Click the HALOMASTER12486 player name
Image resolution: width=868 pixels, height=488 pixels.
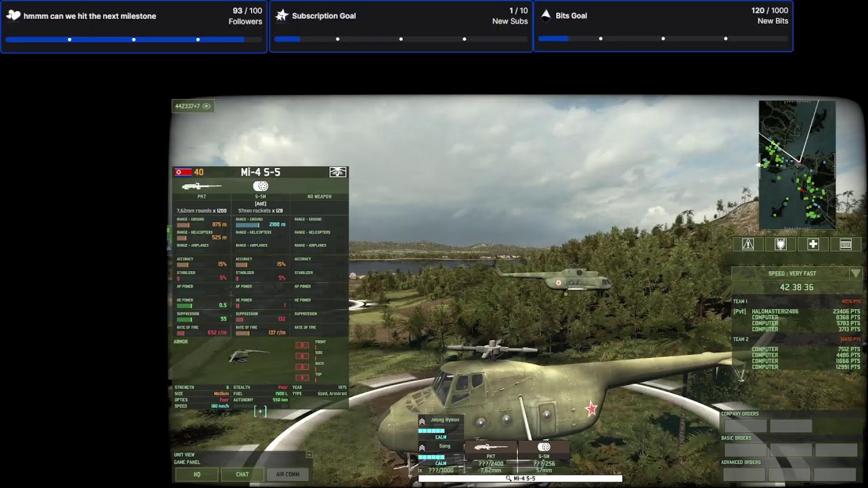pyautogui.click(x=775, y=312)
